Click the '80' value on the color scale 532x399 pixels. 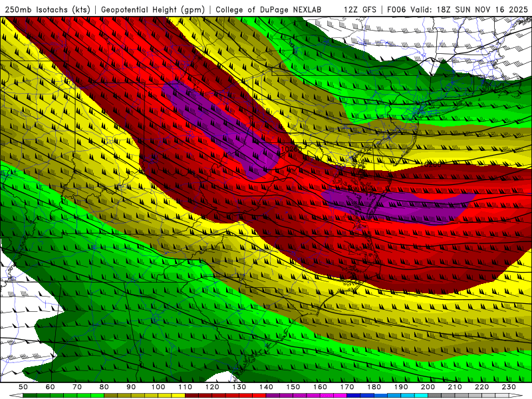click(104, 387)
